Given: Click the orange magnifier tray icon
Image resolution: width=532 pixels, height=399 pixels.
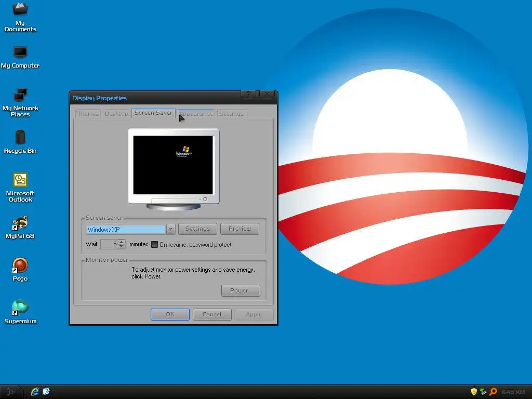Looking at the screenshot, I should pyautogui.click(x=494, y=392).
